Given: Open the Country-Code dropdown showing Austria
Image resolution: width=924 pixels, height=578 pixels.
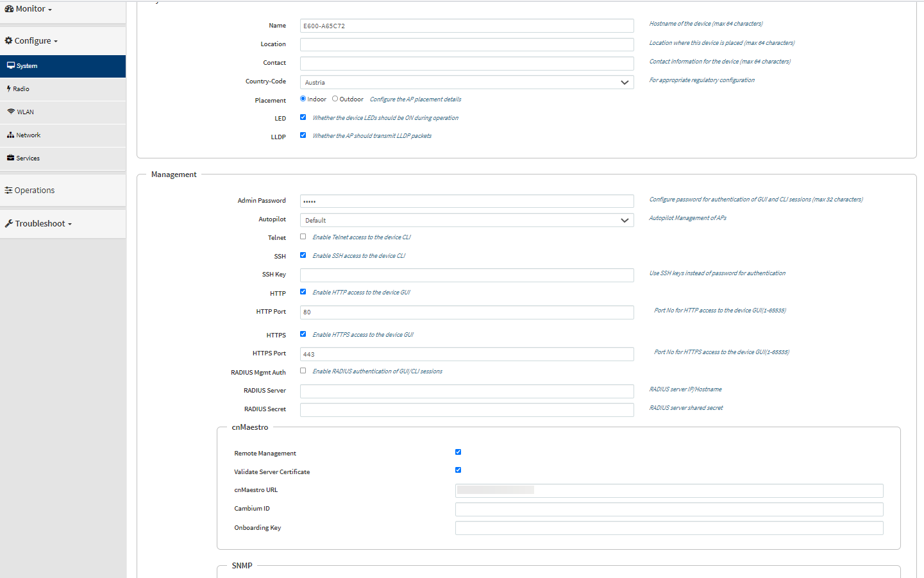Looking at the screenshot, I should click(466, 82).
